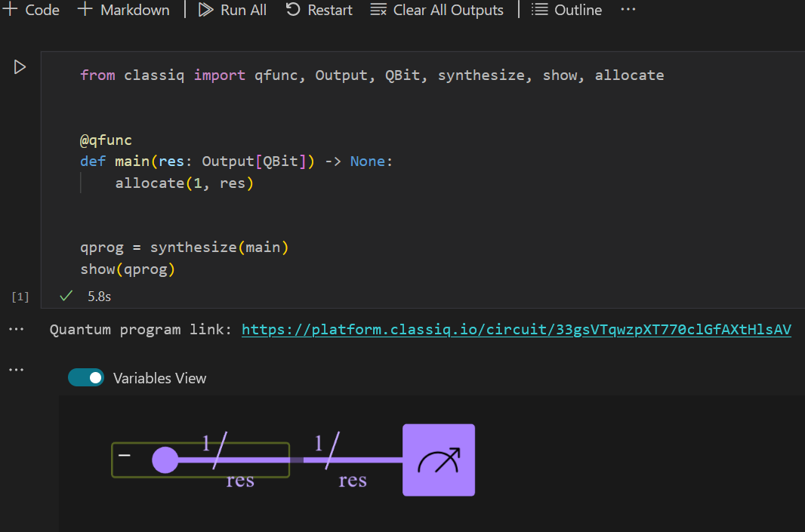Run the cell with play icon
Screen dimensions: 805x532
pyautogui.click(x=20, y=67)
